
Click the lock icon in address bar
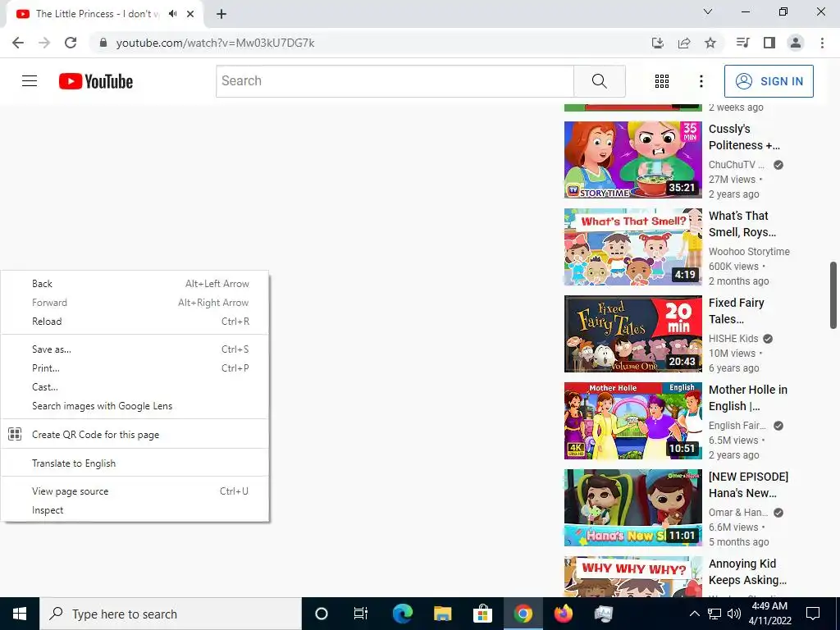click(x=103, y=43)
